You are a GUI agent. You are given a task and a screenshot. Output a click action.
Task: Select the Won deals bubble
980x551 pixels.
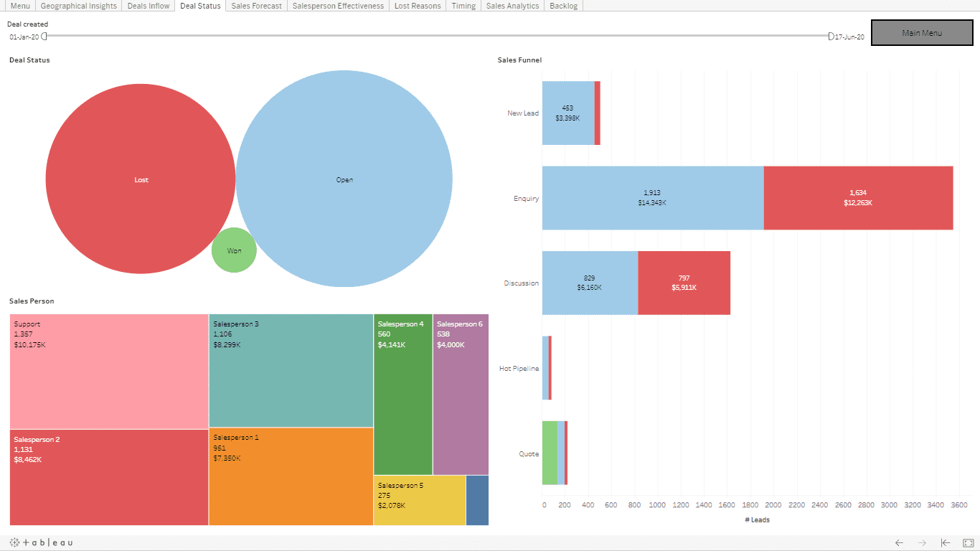pyautogui.click(x=234, y=250)
